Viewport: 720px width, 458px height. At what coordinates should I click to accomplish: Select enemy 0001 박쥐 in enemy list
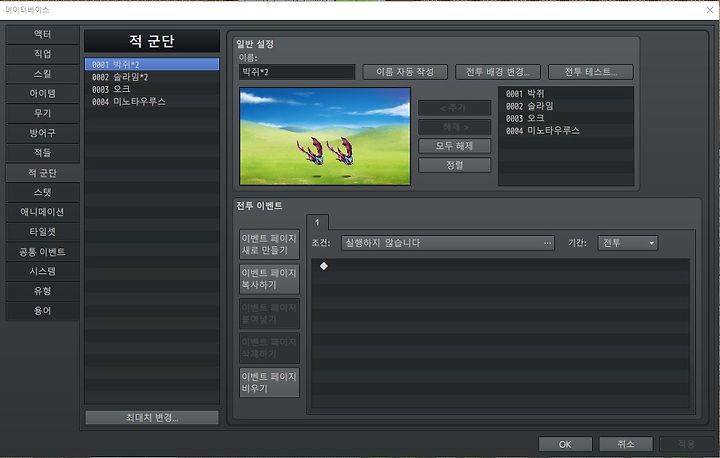566,94
